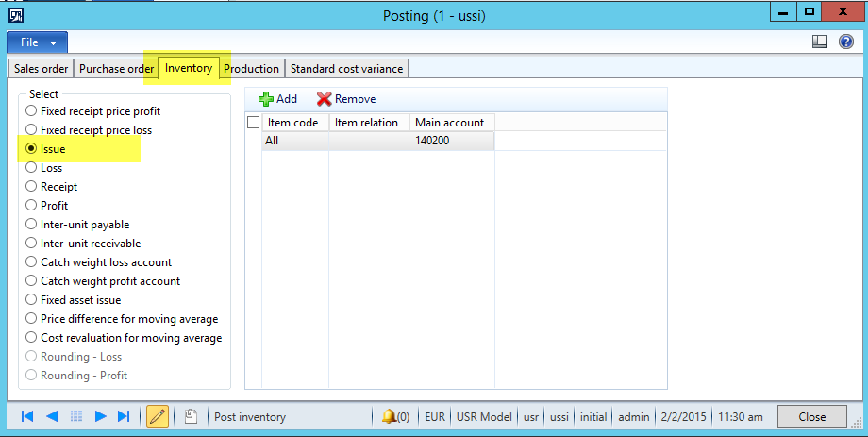868x437 pixels.
Task: Click the Item code column header
Action: (x=294, y=123)
